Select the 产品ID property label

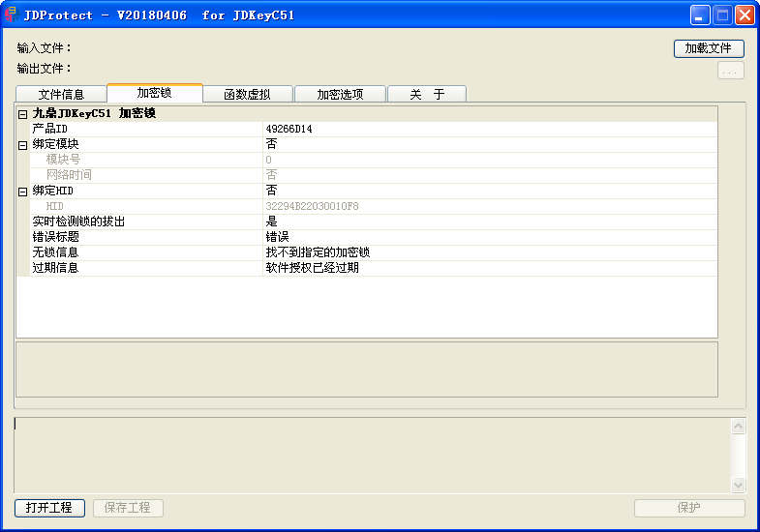50,129
